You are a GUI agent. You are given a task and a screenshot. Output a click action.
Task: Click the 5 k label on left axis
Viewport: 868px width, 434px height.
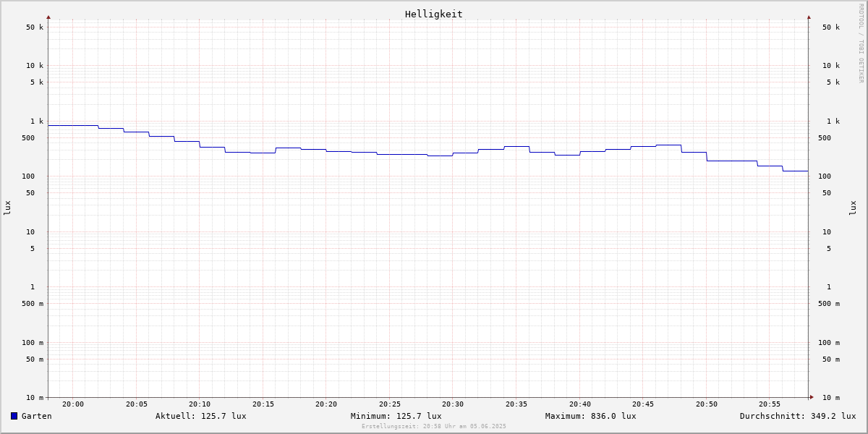[37, 82]
